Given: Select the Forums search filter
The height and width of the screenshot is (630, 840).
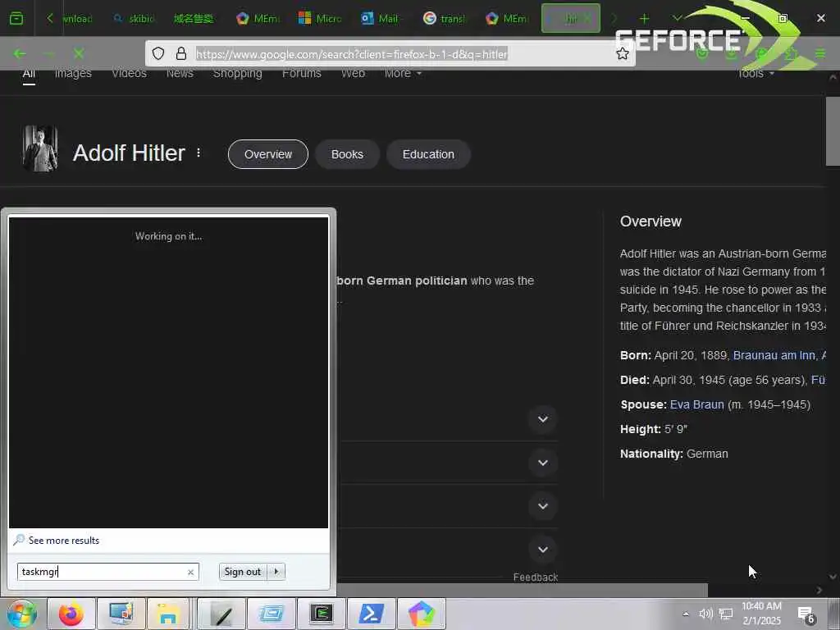Looking at the screenshot, I should pos(302,74).
